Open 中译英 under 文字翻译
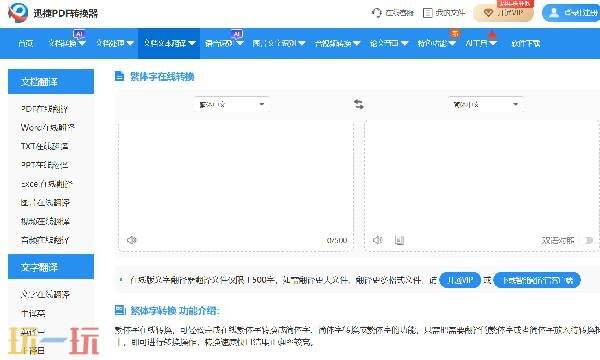This screenshot has width=600, height=360. [x=33, y=313]
